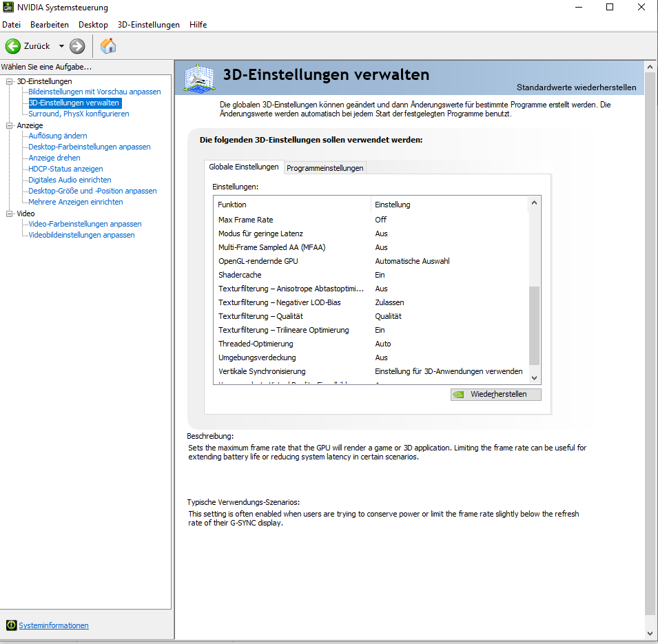Open Mehrere Anzeigen einrichten
Screen dimensions: 658x644
click(x=76, y=202)
